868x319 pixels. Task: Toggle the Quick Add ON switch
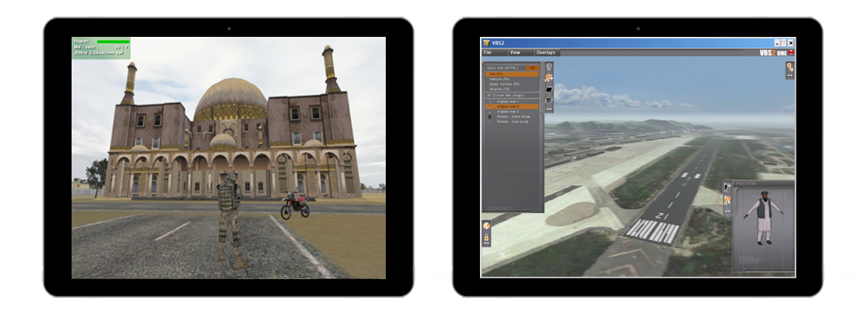click(x=532, y=68)
